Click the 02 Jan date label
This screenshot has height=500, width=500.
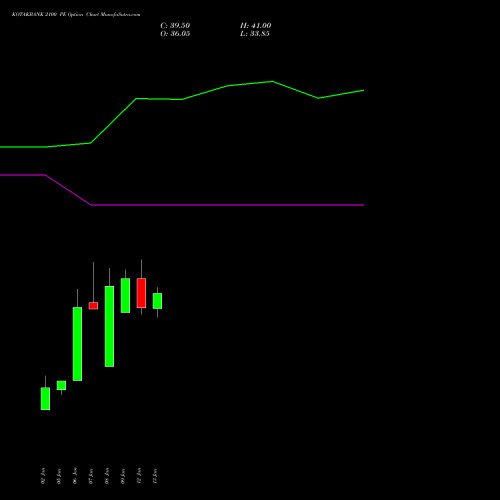tap(43, 476)
